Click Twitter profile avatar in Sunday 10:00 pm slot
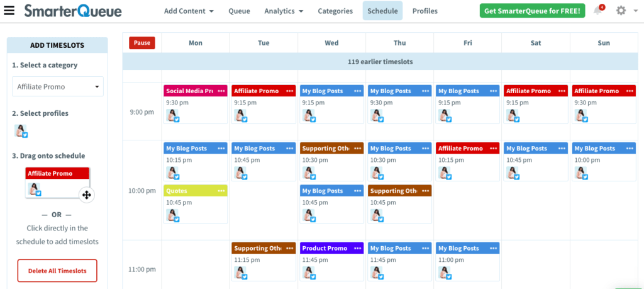Screen dimensions: 644x289 pyautogui.click(x=581, y=173)
